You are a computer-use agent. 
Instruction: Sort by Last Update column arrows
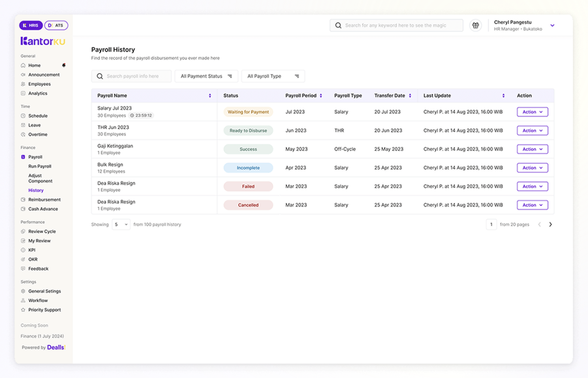pos(504,96)
